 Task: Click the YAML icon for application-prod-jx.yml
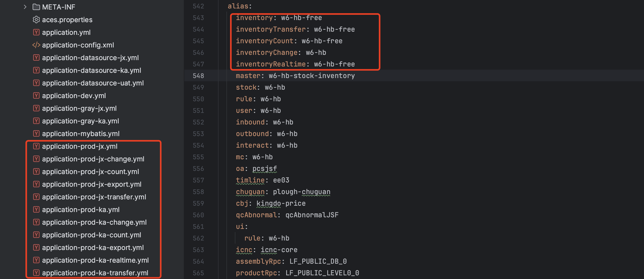pyautogui.click(x=36, y=146)
